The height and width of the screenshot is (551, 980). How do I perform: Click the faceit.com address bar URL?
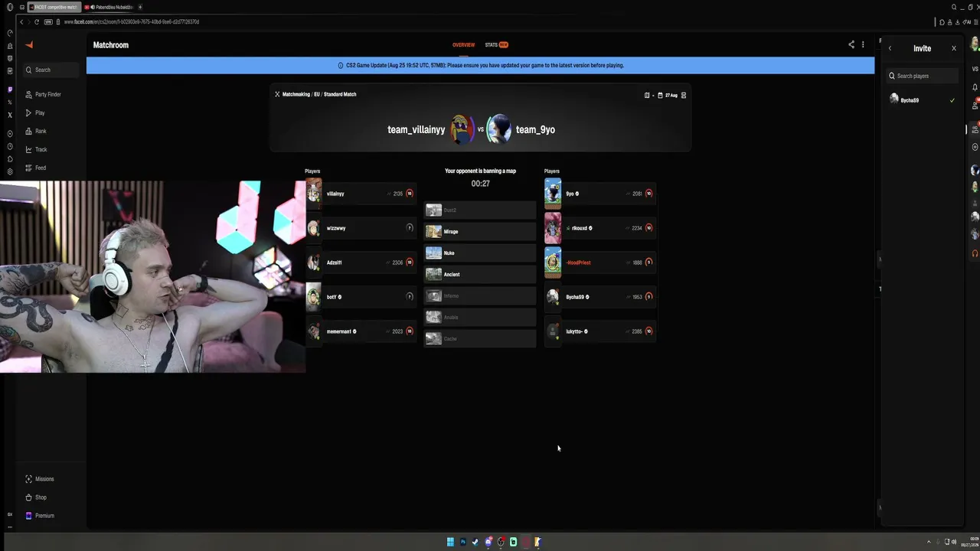click(131, 21)
